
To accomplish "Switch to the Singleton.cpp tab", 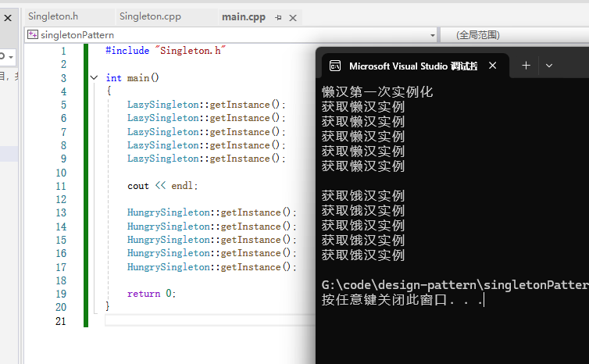I will 150,16.
